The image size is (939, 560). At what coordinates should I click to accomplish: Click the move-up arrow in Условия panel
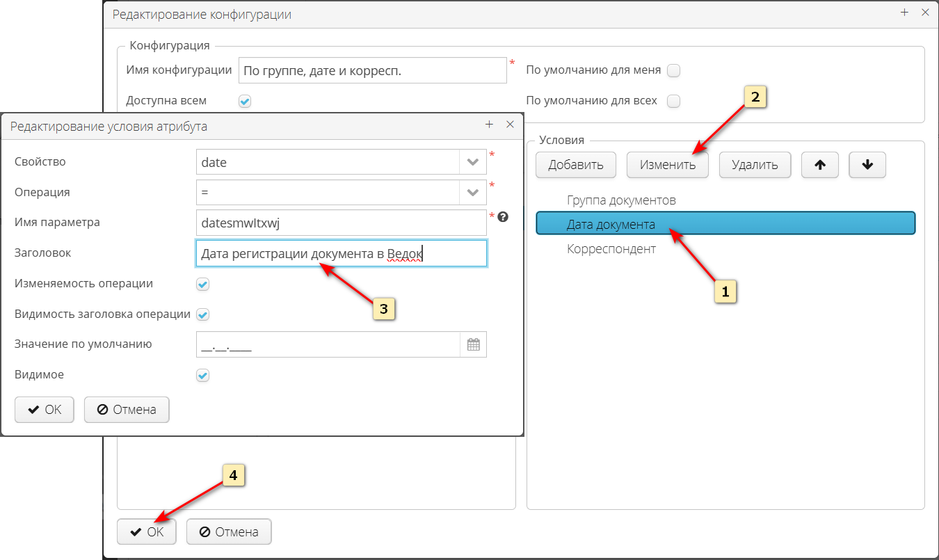pos(819,165)
